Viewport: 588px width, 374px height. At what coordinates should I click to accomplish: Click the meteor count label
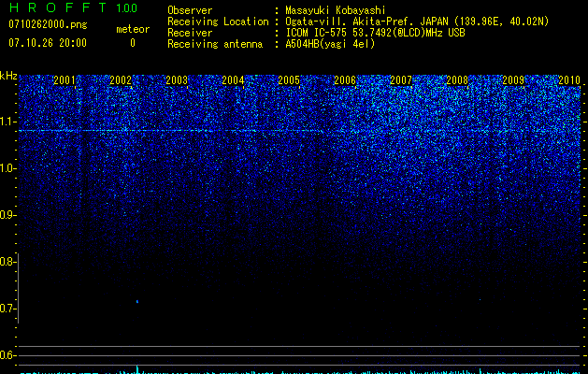[133, 29]
